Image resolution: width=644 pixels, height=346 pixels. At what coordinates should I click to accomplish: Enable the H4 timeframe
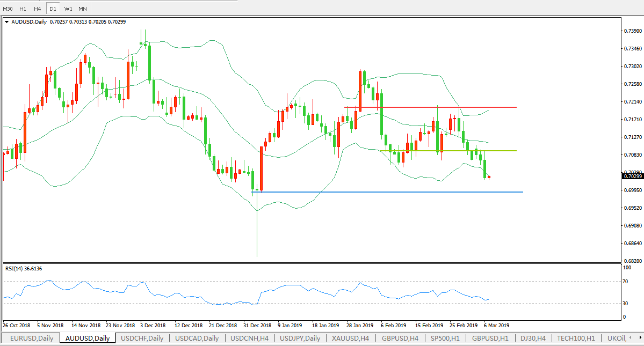tap(37, 9)
